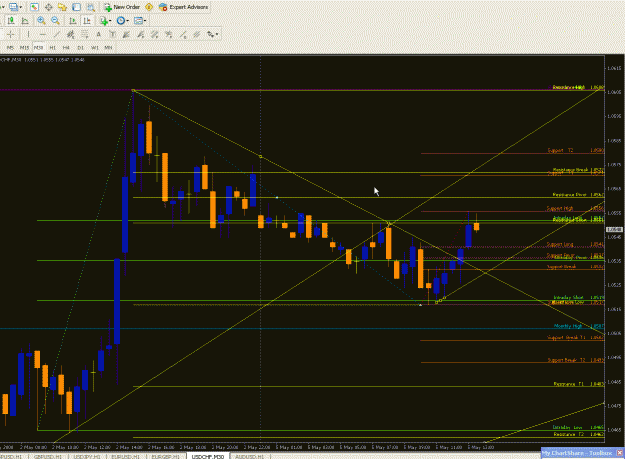625x459 pixels.
Task: Select the trendline anchor at the chart peak
Action: coord(134,91)
